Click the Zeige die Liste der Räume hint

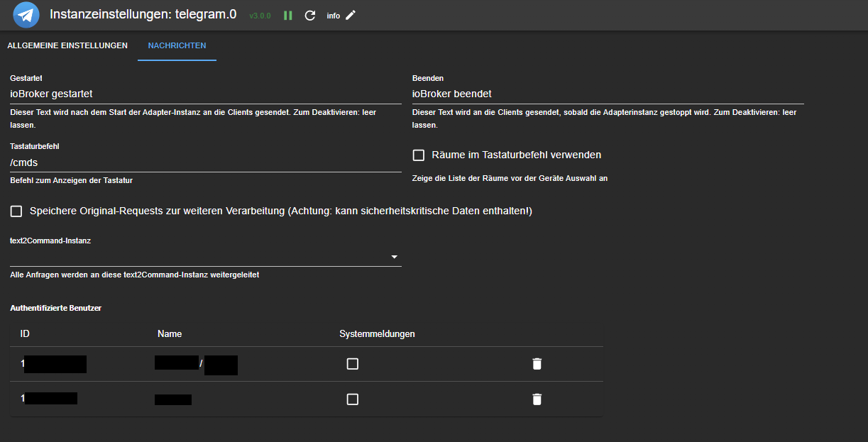(510, 178)
